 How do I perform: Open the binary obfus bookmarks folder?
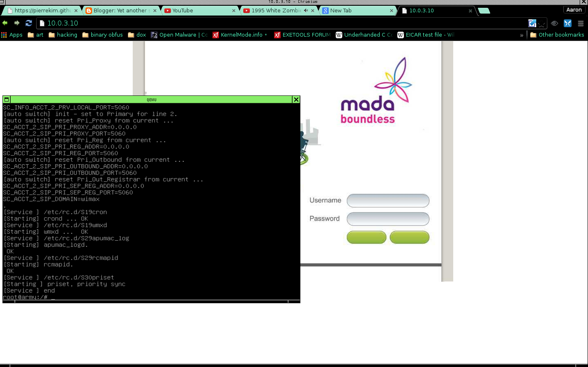[x=102, y=35]
